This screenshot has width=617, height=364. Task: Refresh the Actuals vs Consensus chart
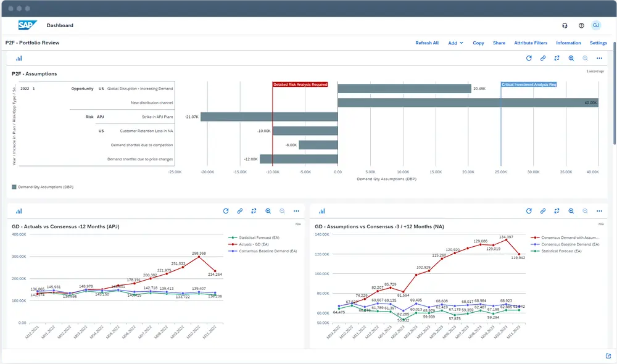click(226, 211)
